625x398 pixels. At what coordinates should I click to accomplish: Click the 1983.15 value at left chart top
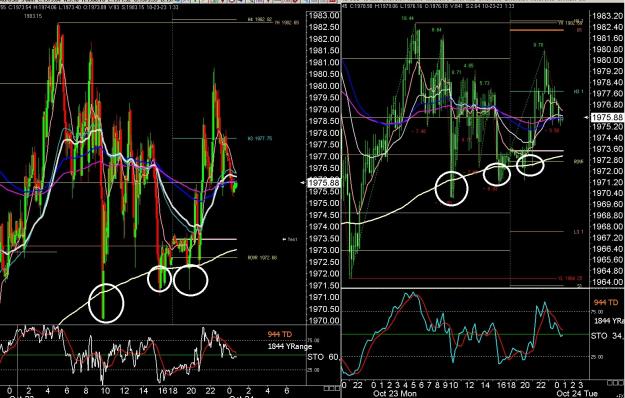[32, 16]
